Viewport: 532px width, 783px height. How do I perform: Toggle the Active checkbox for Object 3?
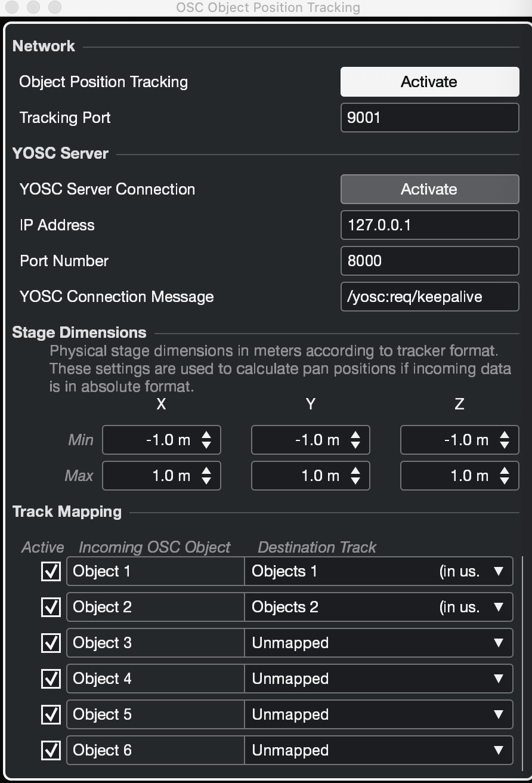coord(51,643)
